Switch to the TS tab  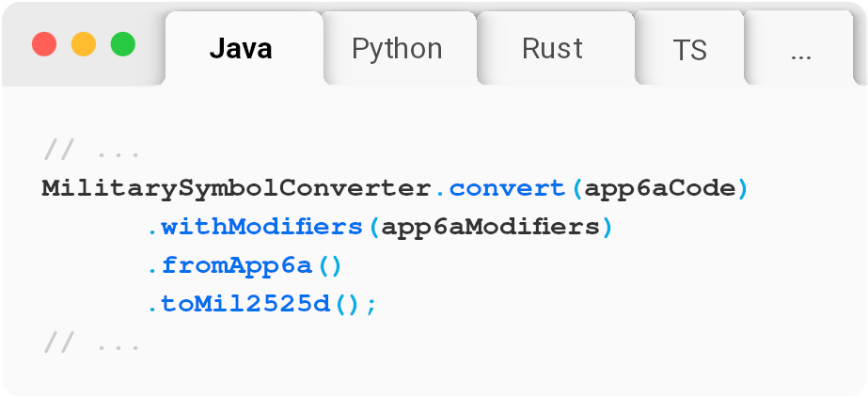coord(689,50)
